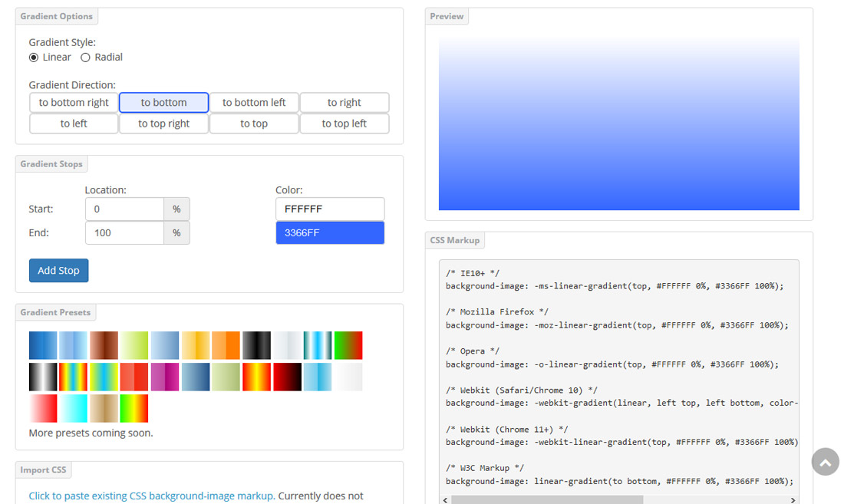Click the scroll-to-top arrow button
Image resolution: width=844 pixels, height=504 pixels.
coord(826,462)
